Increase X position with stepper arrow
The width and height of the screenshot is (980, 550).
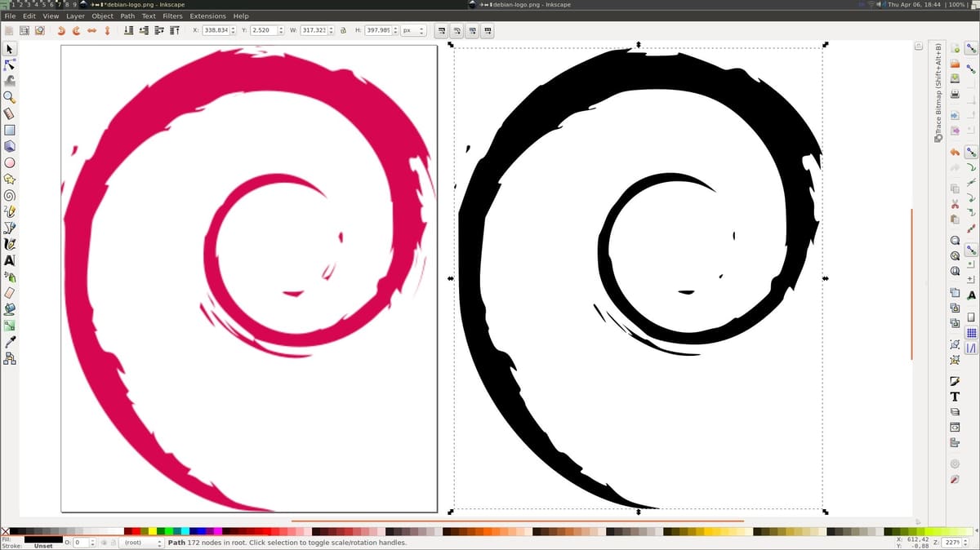(234, 28)
